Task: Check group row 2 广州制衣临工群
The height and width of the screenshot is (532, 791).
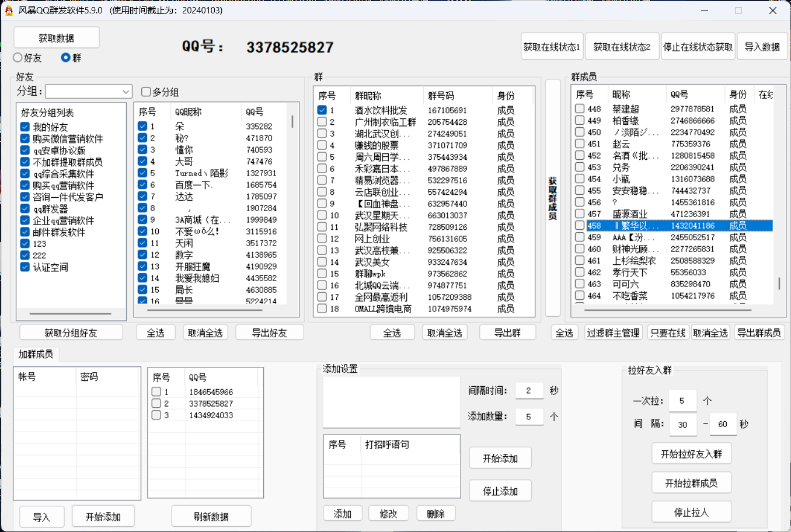Action: [322, 121]
